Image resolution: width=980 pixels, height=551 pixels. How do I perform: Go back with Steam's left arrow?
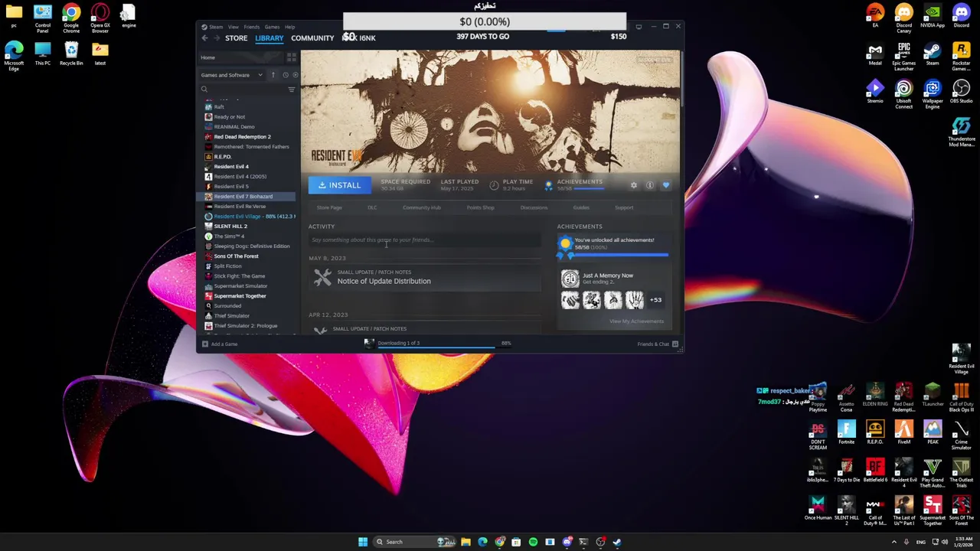pos(204,38)
